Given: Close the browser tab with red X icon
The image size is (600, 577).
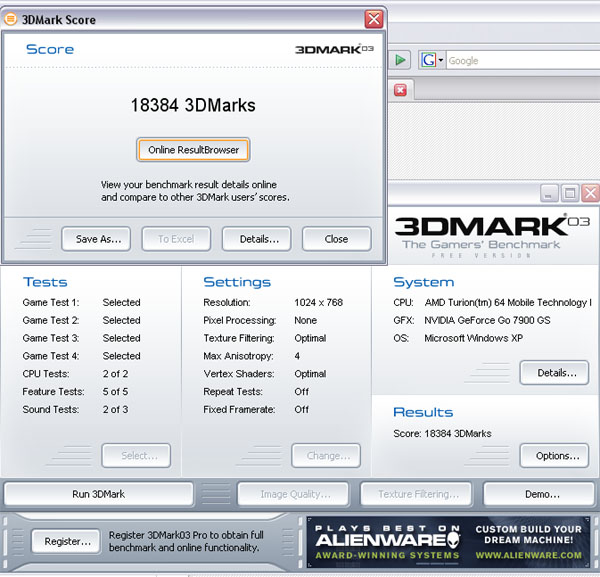Looking at the screenshot, I should 400,90.
